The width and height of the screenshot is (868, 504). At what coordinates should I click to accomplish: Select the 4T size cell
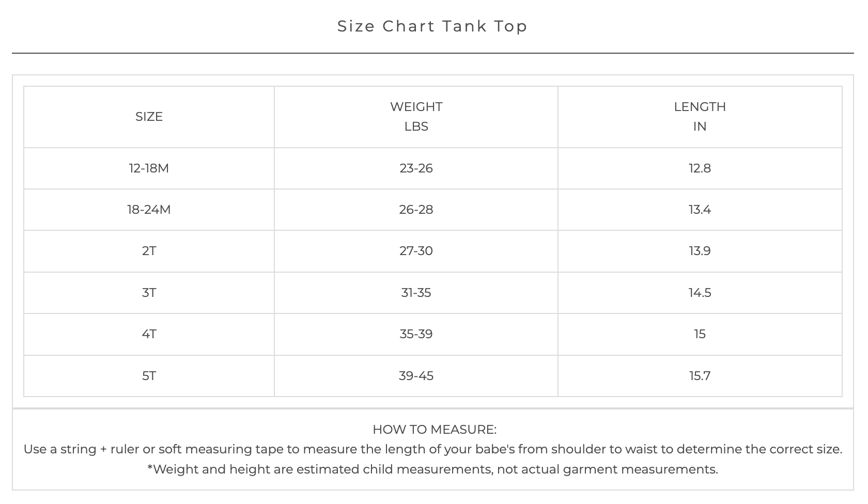149,334
